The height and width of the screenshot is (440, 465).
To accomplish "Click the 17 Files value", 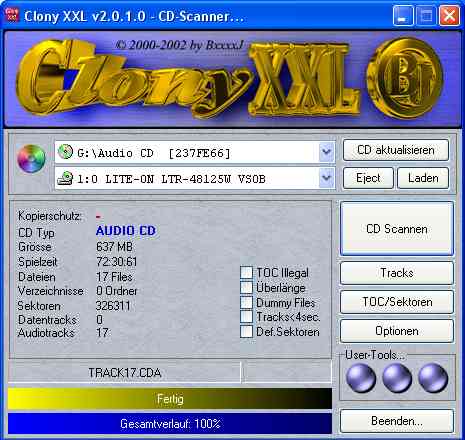I will coord(114,277).
